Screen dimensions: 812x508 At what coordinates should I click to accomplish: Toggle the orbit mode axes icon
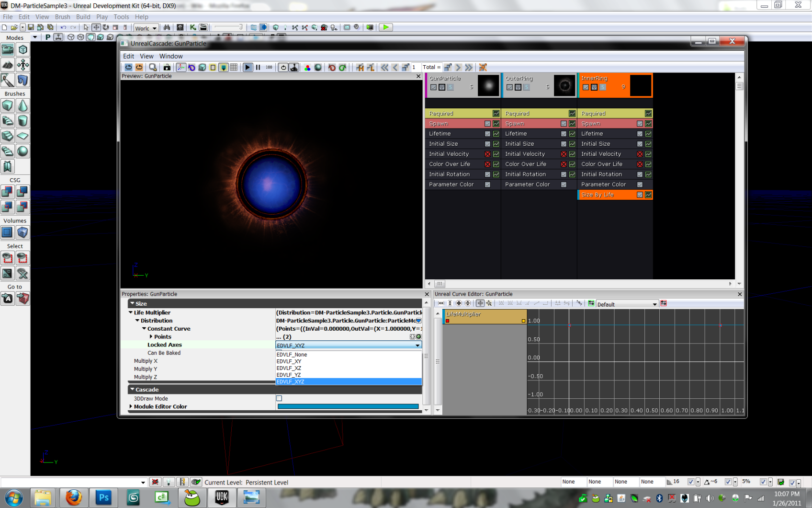click(181, 68)
